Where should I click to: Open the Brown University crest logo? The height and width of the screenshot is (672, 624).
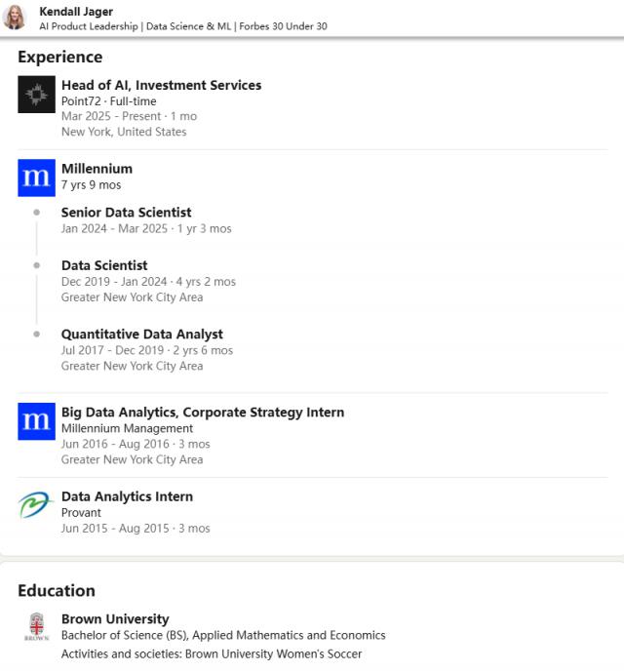[36, 628]
